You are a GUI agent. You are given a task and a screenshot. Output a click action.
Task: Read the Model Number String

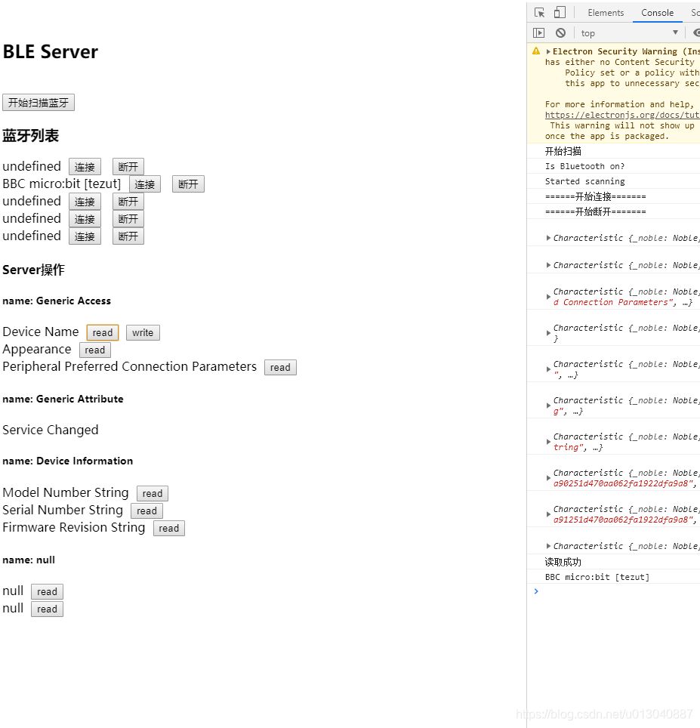153,494
